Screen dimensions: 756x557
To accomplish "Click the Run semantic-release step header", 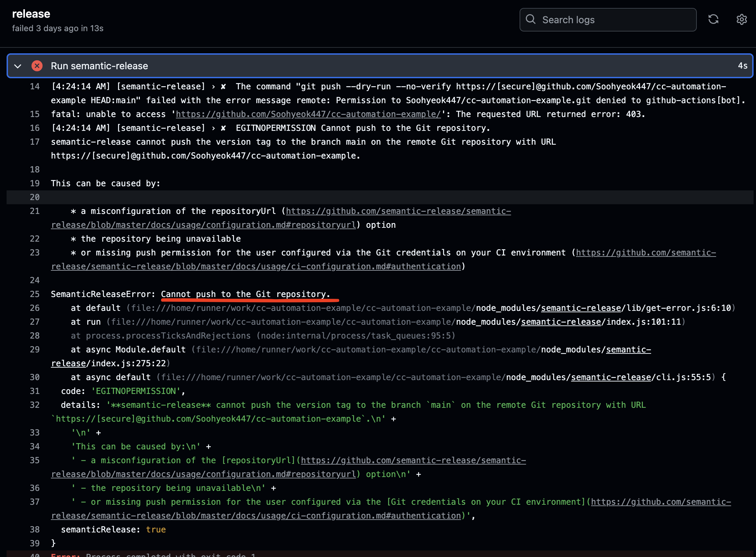I will [99, 66].
